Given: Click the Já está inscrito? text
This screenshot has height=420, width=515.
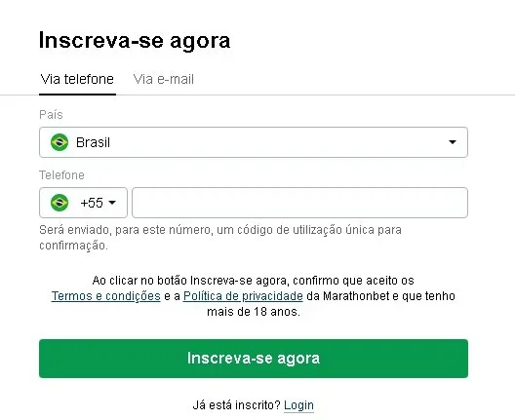Looking at the screenshot, I should [236, 405].
